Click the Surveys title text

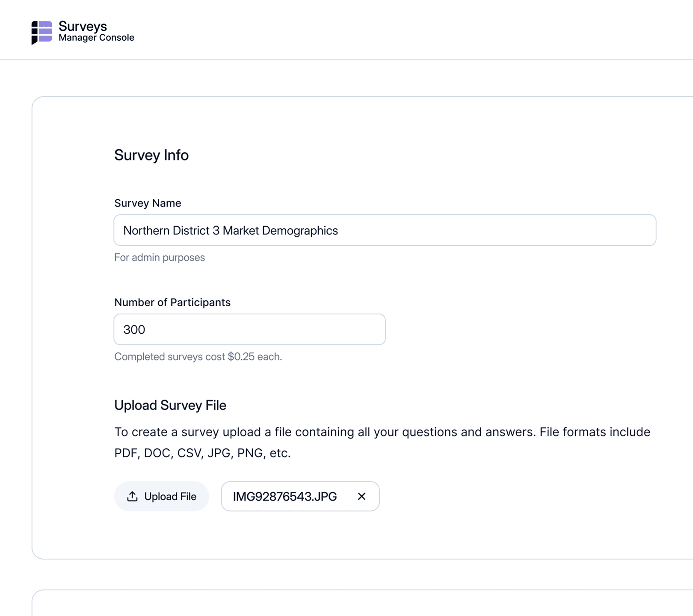coord(83,27)
